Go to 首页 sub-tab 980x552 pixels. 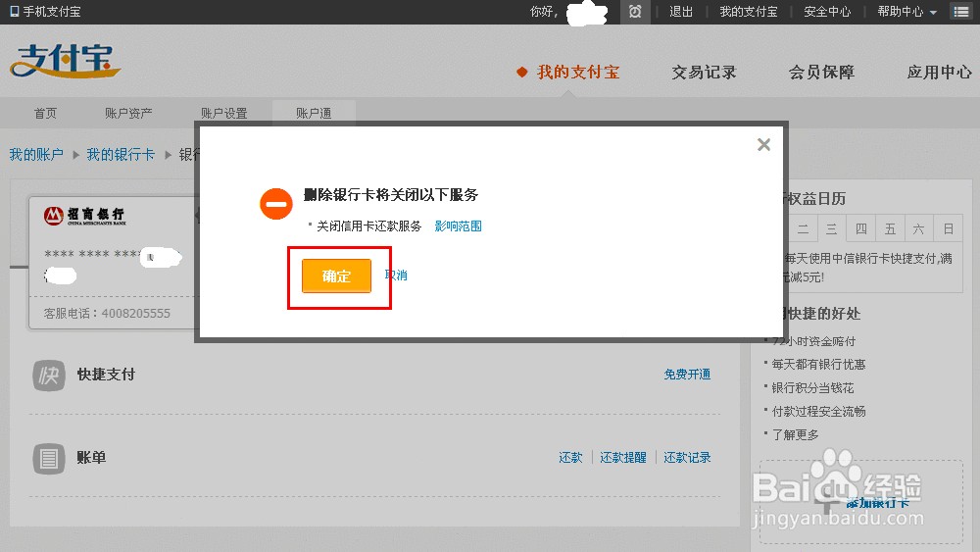(45, 113)
